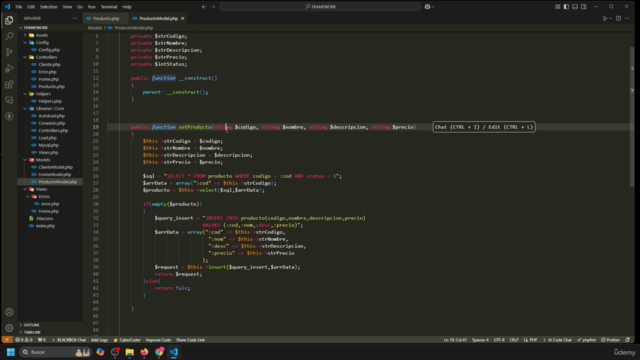Go forward with the navigation arrow

point(213,7)
